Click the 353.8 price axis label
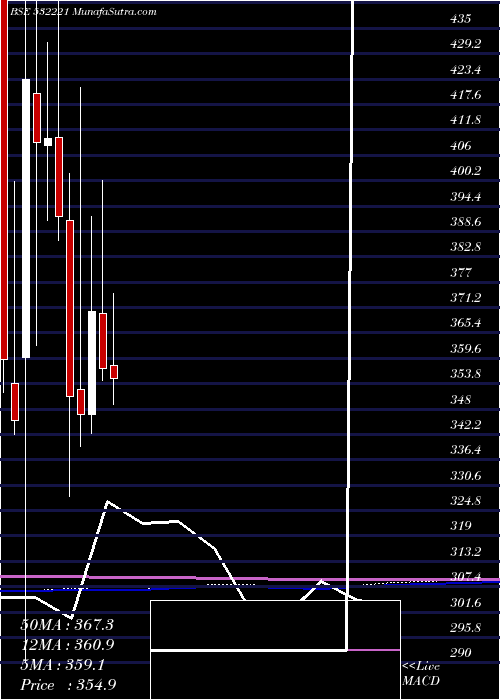The width and height of the screenshot is (500, 700). point(467,374)
